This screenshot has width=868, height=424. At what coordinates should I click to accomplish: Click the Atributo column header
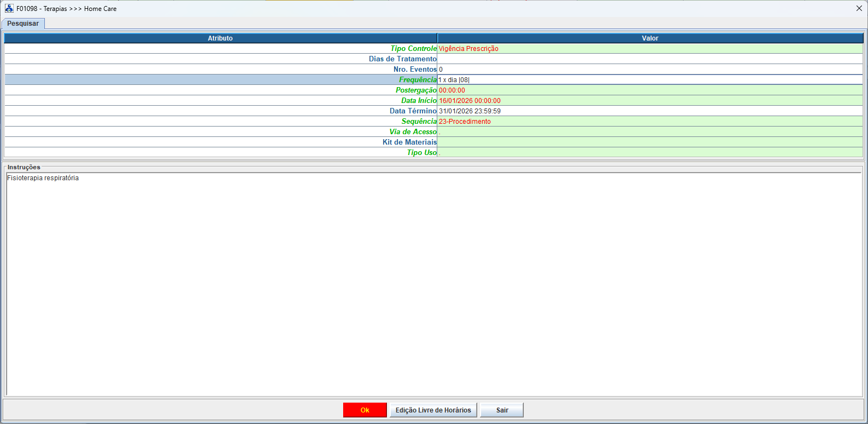tap(220, 38)
